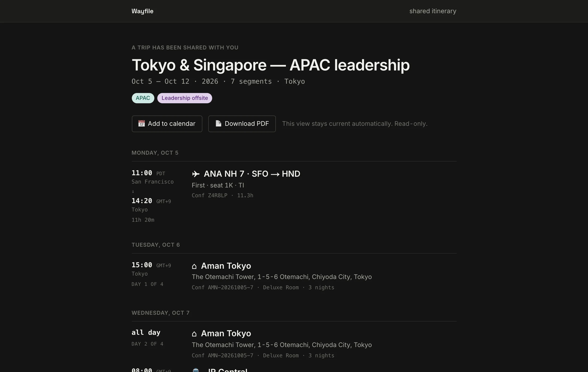This screenshot has width=588, height=372.
Task: Click the "Conf Z4R8LP · 11.3h" line
Action: pos(222,196)
